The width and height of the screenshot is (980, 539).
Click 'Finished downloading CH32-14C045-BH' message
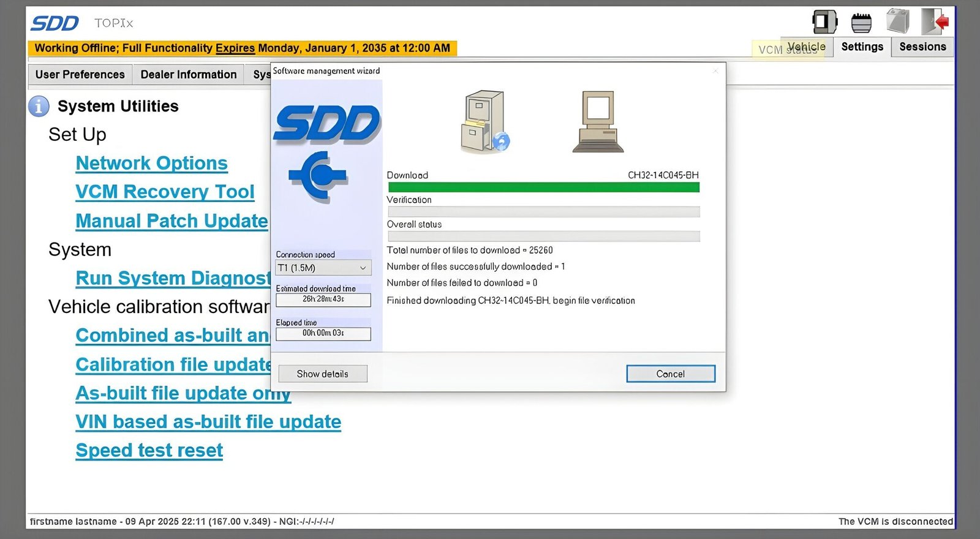click(511, 301)
